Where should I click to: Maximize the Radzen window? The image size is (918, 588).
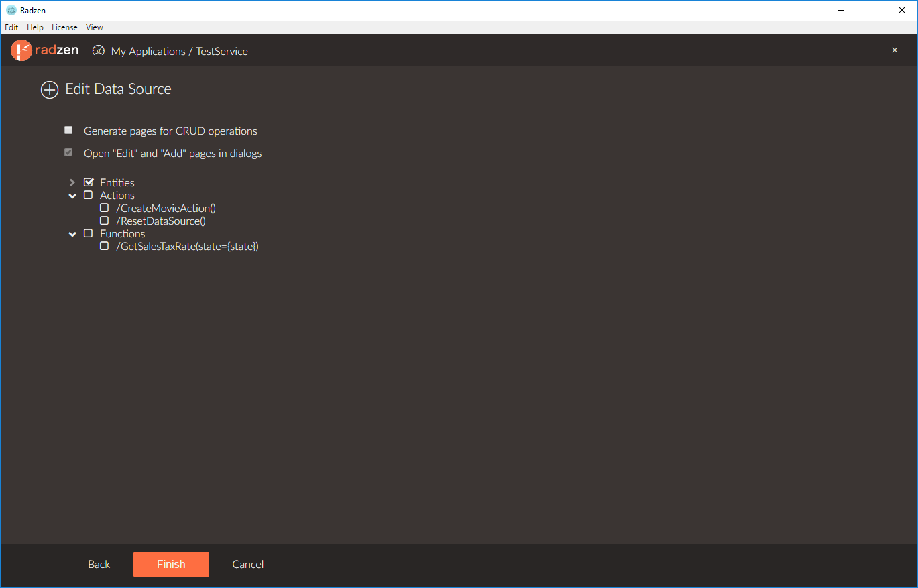tap(871, 10)
